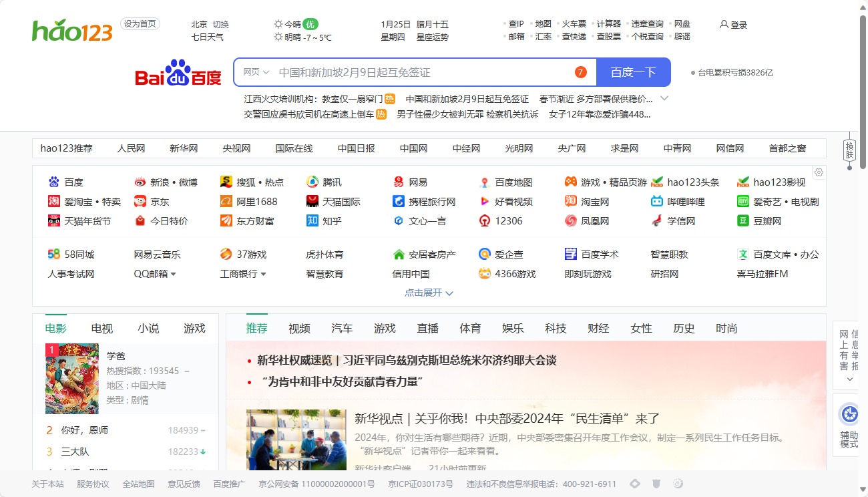Click the 喜马拉雅FM link
This screenshot has width=868, height=497.
click(x=763, y=274)
